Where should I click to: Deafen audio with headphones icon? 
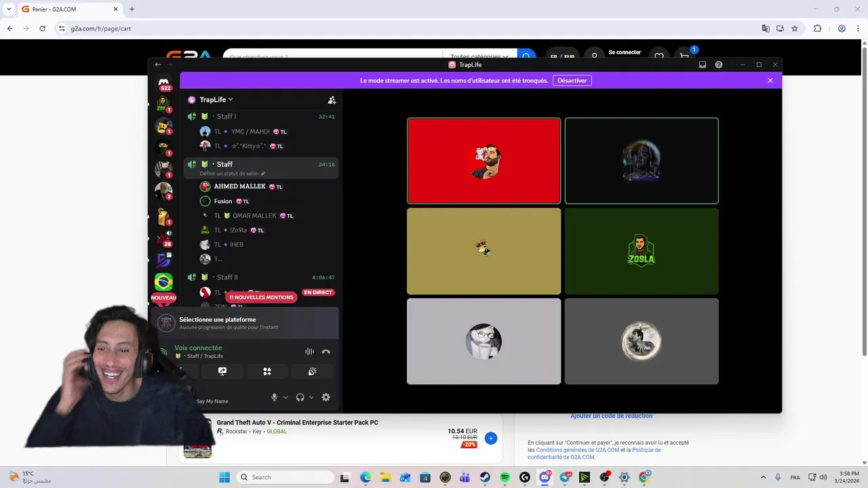click(300, 397)
